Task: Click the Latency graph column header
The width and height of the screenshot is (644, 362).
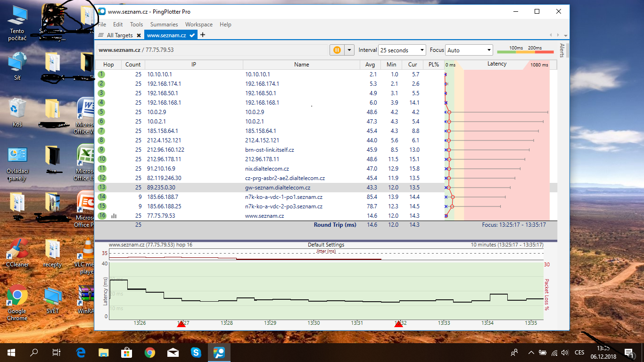Action: (x=497, y=64)
